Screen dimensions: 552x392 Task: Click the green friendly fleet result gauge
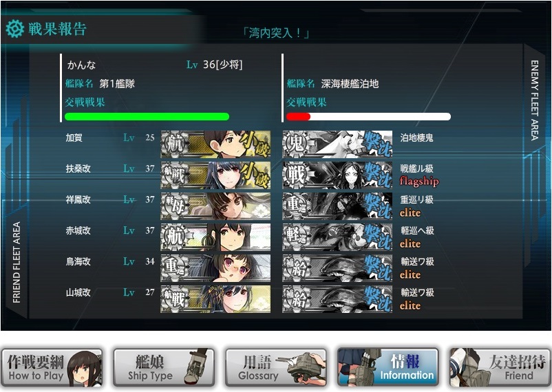(x=147, y=116)
